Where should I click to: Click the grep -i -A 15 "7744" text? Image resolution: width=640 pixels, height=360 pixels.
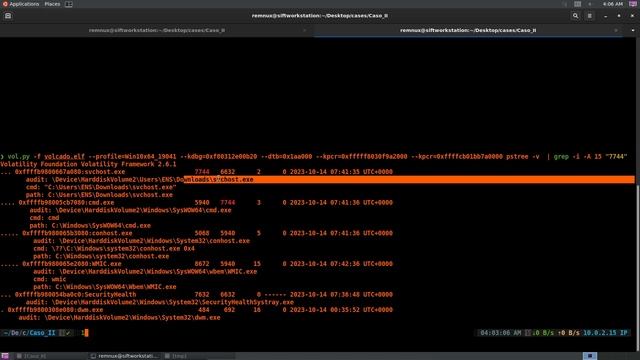coord(590,157)
